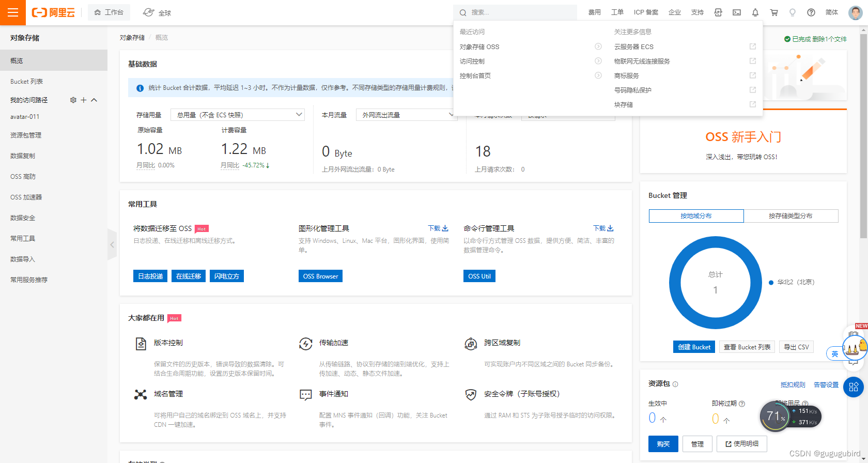
Task: Click help icon beside 即将过期
Action: pos(742,404)
